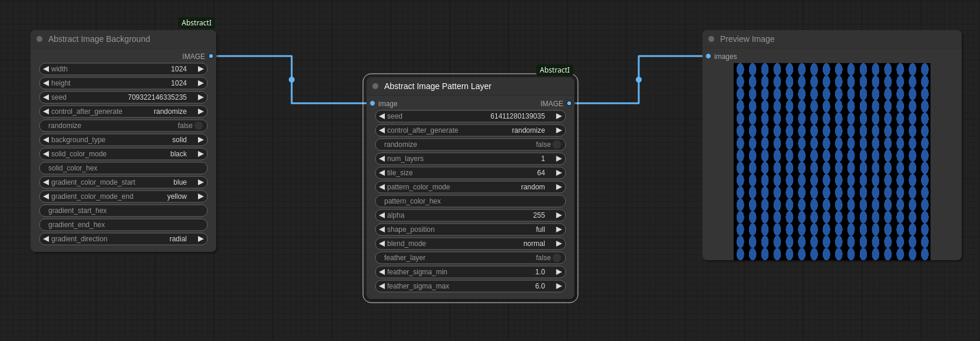Click the Preview Image images input socket
This screenshot has height=341, width=980.
[708, 57]
